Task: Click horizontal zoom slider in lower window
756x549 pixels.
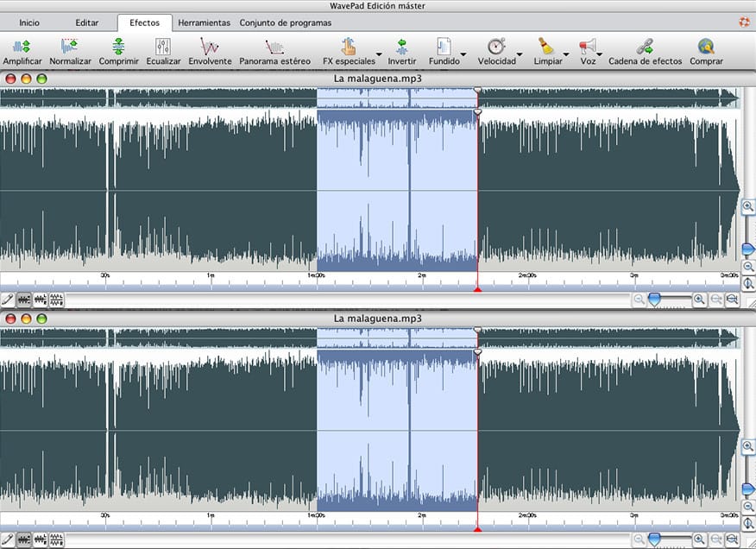Action: [654, 540]
